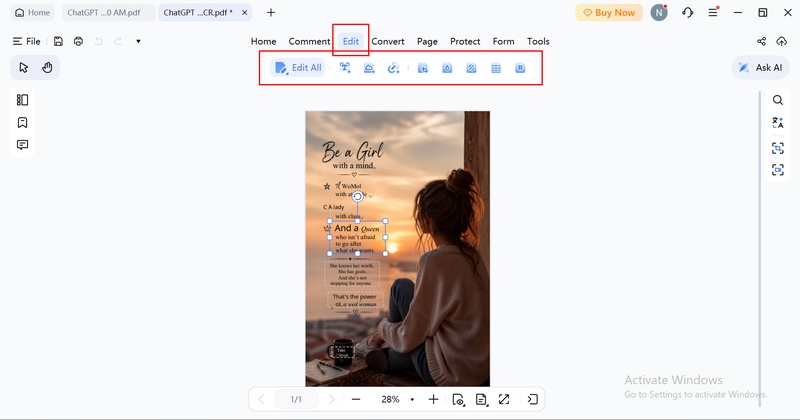Select the Add Image tool icon
Viewport: 800px width, 420px height.
click(369, 67)
